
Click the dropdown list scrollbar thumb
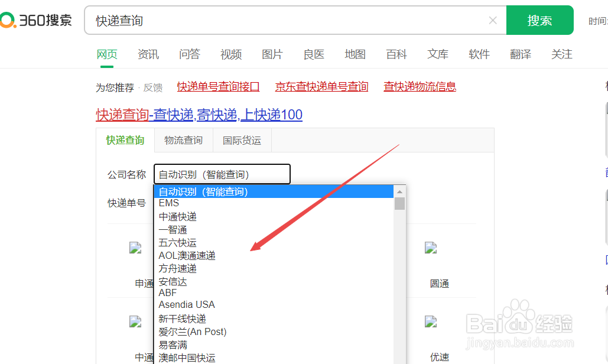click(x=399, y=203)
